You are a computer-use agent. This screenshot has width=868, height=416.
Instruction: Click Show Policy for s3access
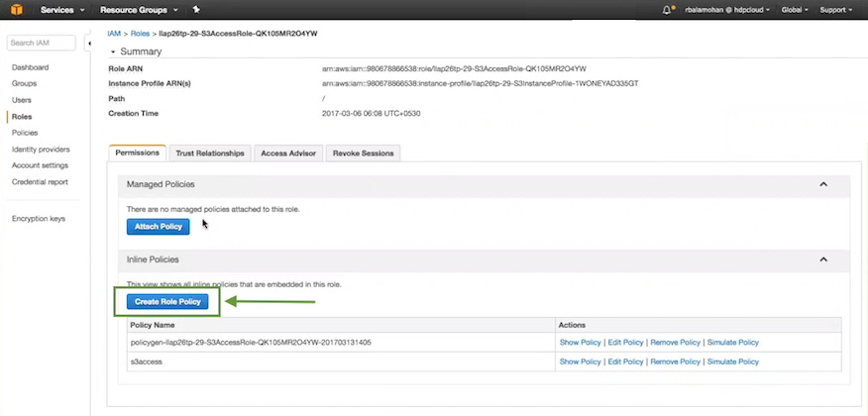click(580, 362)
